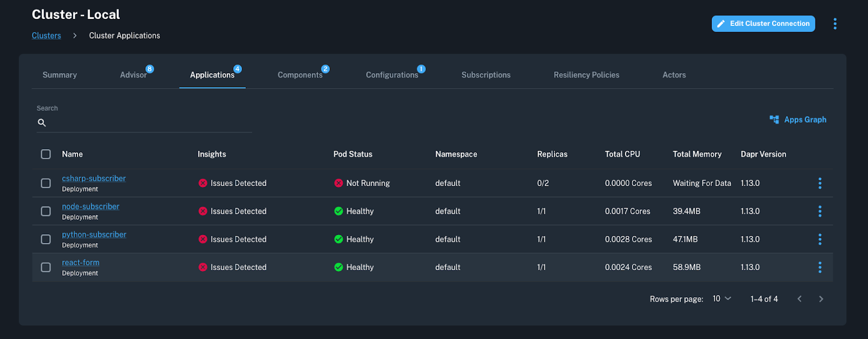This screenshot has height=339, width=868.
Task: Expand the Rows per page dropdown
Action: [x=722, y=299]
